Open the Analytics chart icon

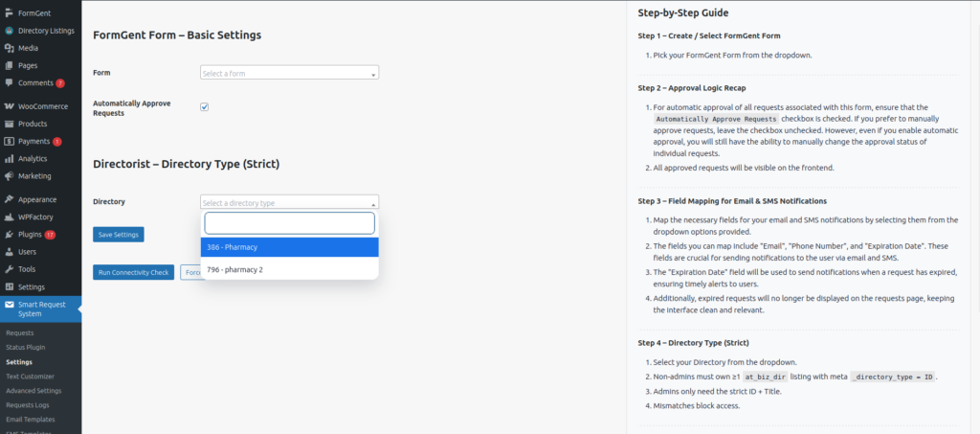click(9, 158)
